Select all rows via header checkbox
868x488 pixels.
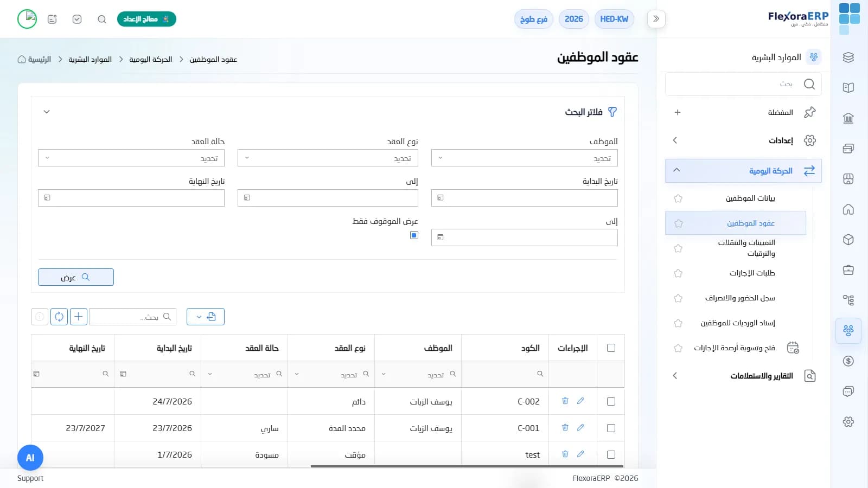611,348
